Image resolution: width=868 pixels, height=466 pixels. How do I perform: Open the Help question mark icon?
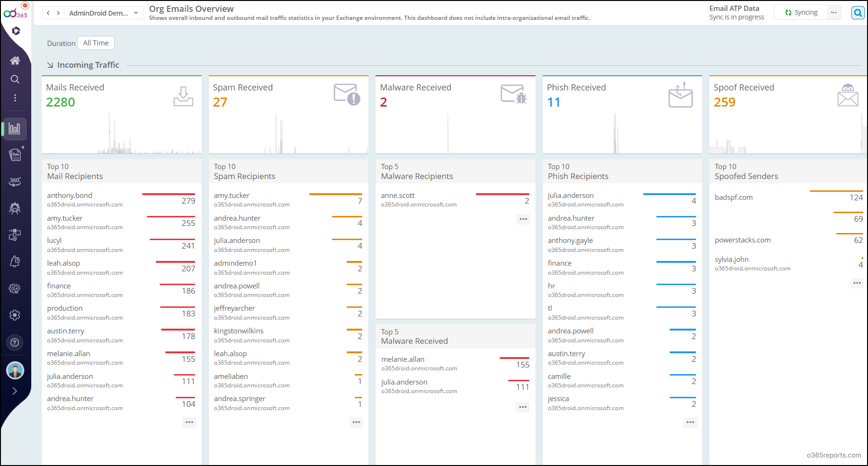[15, 342]
